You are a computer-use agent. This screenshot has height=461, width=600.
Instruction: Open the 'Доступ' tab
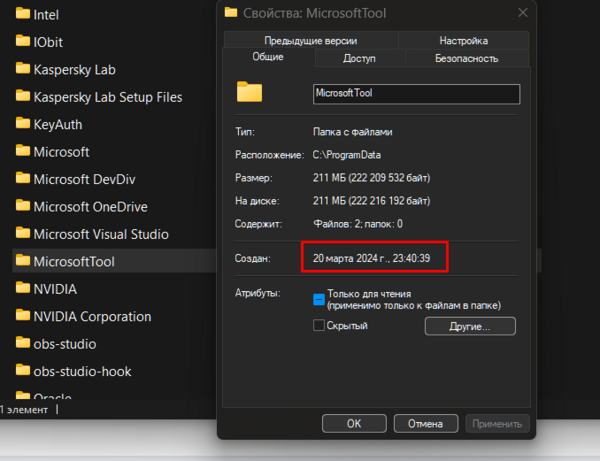[359, 59]
